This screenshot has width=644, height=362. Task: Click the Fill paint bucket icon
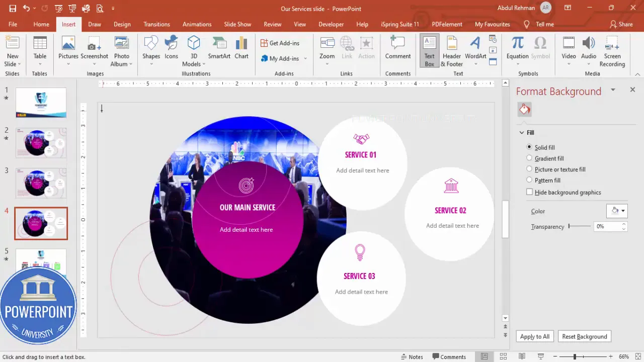point(525,110)
